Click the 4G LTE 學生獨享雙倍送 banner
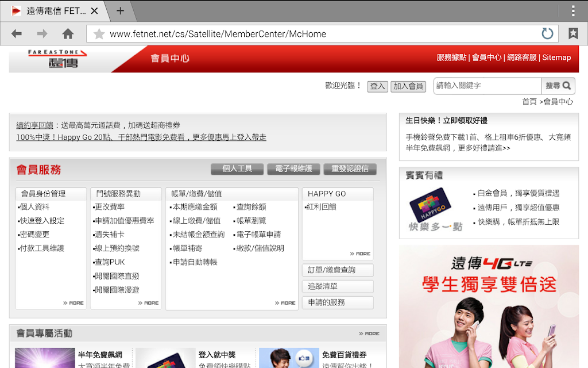The image size is (588, 368). tap(489, 306)
